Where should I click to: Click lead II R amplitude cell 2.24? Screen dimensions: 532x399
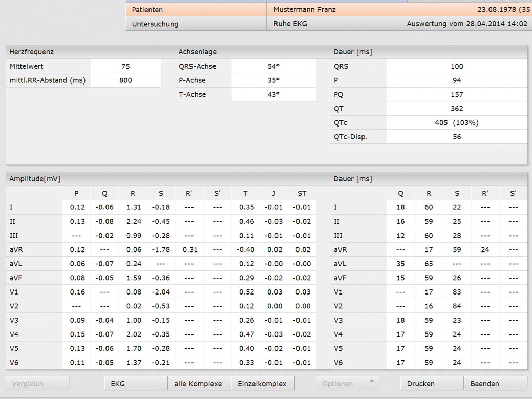[133, 221]
